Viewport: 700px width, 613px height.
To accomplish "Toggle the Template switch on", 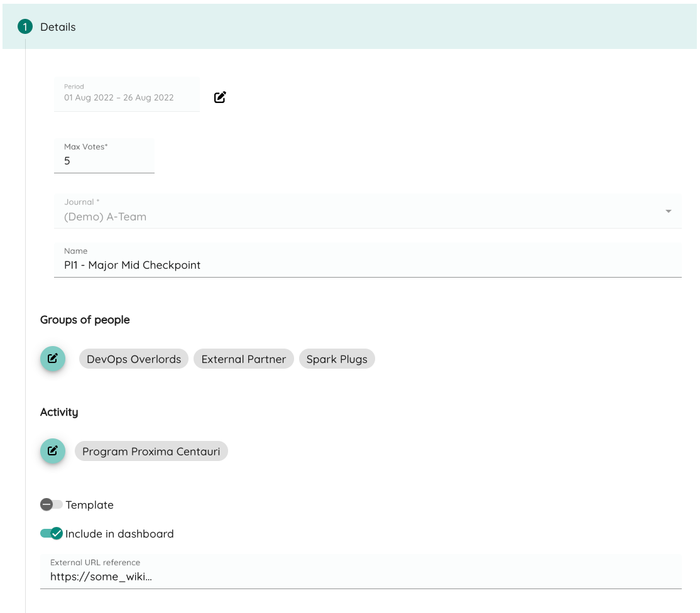I will tap(52, 504).
